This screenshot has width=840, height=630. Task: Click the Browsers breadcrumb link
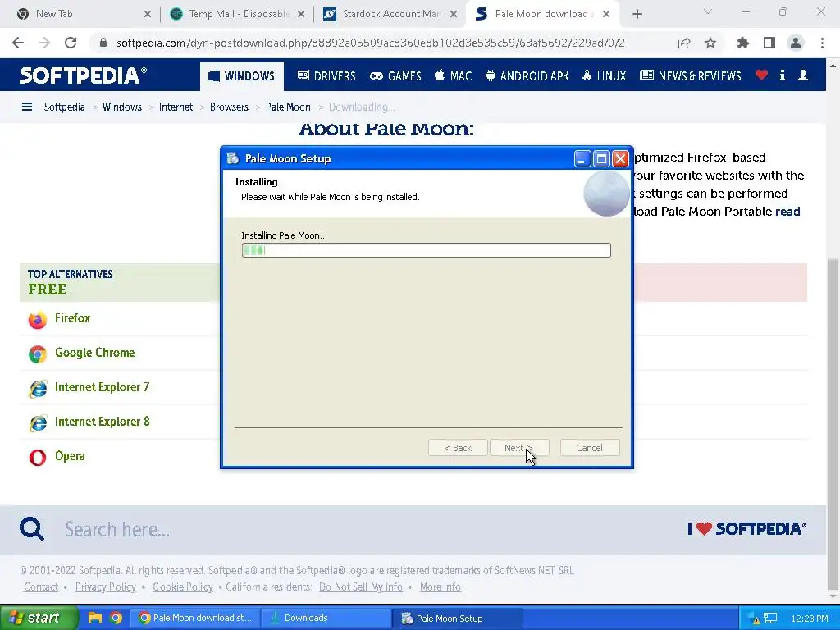click(230, 107)
